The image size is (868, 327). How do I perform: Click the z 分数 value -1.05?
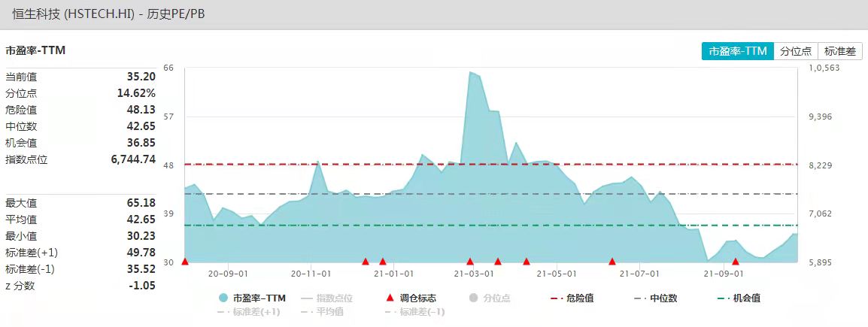click(x=142, y=286)
